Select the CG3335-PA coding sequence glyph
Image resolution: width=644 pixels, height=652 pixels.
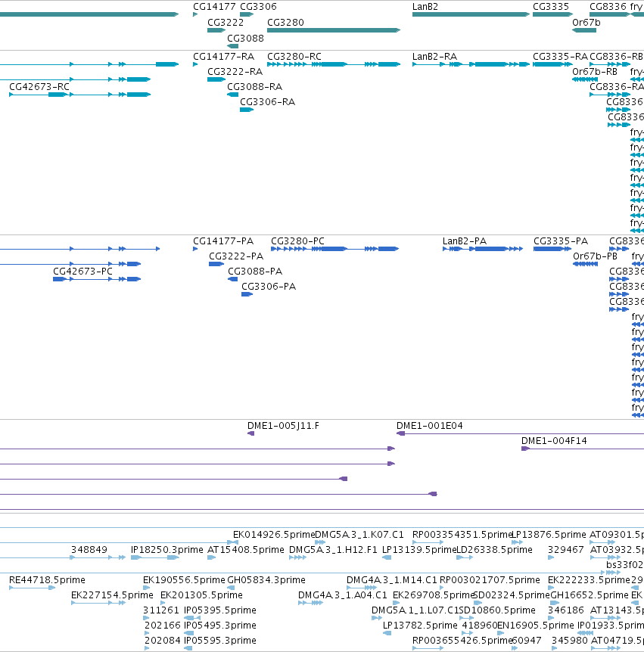coord(552,249)
